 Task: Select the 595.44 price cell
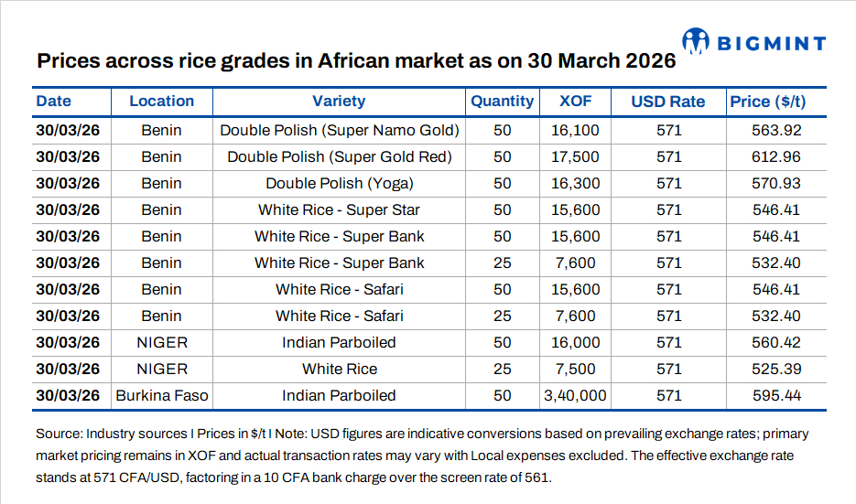tap(775, 396)
